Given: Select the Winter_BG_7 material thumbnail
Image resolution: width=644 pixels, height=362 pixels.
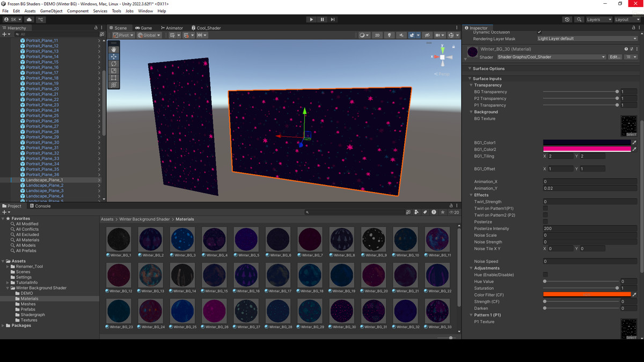Looking at the screenshot, I should (310, 239).
